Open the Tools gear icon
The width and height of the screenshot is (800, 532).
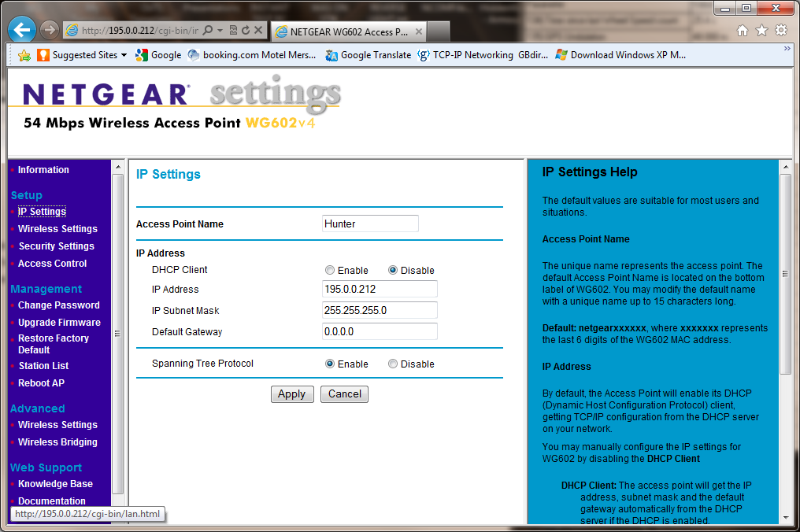(x=781, y=31)
